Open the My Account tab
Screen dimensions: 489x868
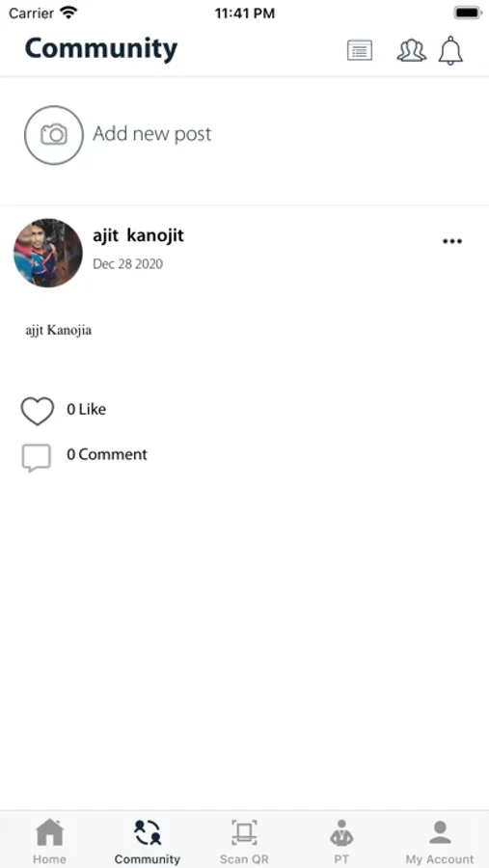point(440,841)
